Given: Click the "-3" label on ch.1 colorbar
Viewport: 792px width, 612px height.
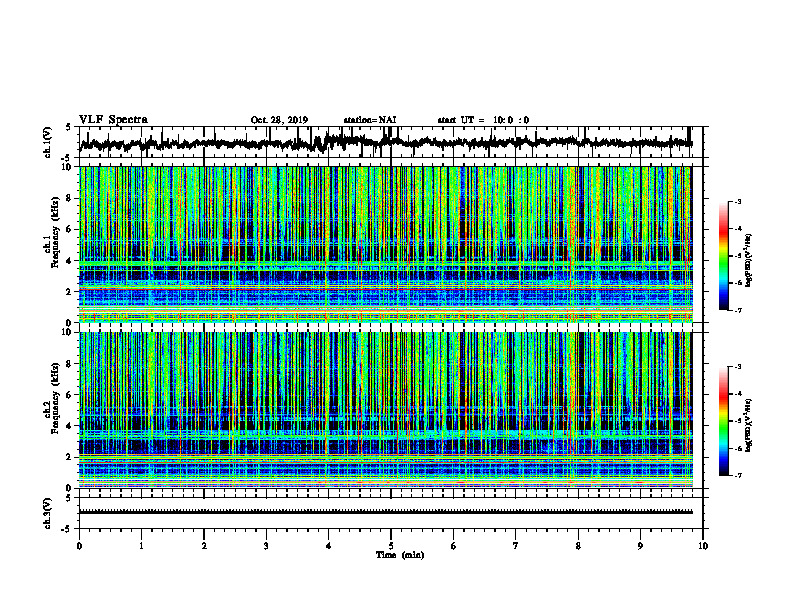Looking at the screenshot, I should [x=737, y=202].
